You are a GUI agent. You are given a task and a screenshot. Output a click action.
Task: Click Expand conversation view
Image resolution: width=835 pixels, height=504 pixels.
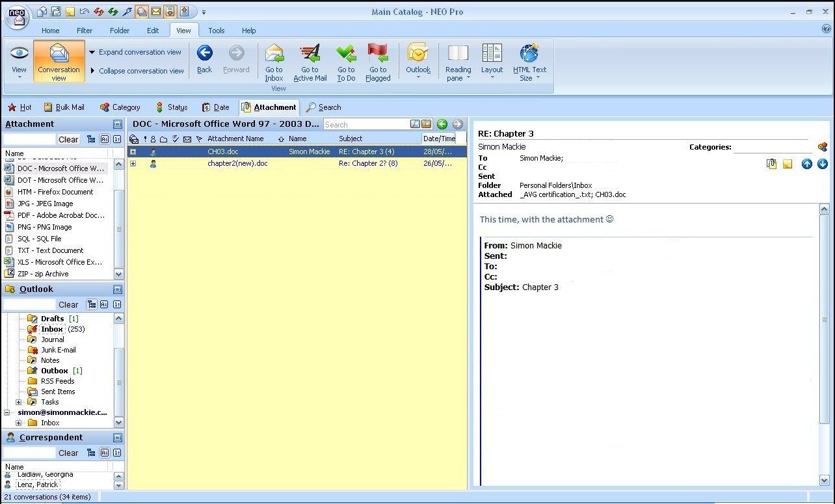pos(135,52)
